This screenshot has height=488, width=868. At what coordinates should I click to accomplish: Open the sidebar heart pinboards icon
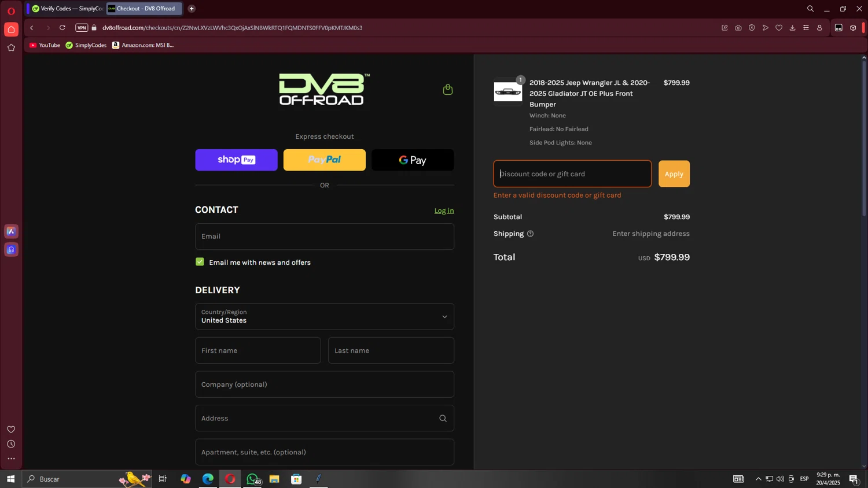[11, 430]
